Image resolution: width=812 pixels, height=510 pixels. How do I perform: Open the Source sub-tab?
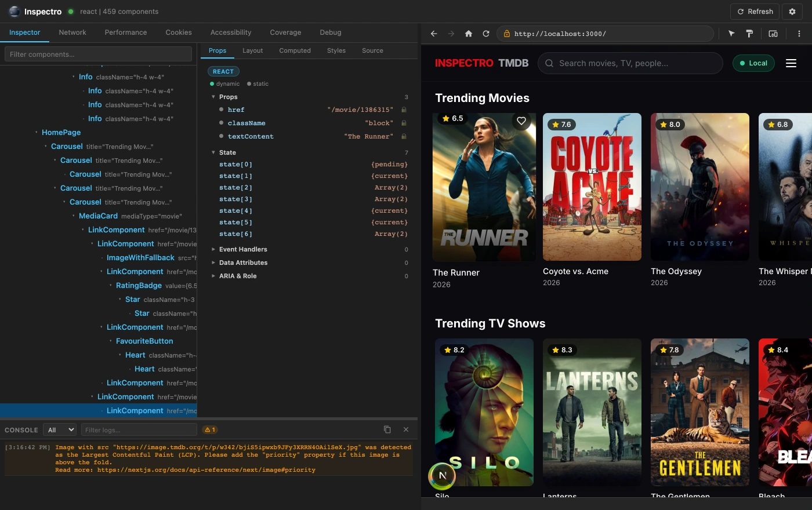tap(372, 50)
